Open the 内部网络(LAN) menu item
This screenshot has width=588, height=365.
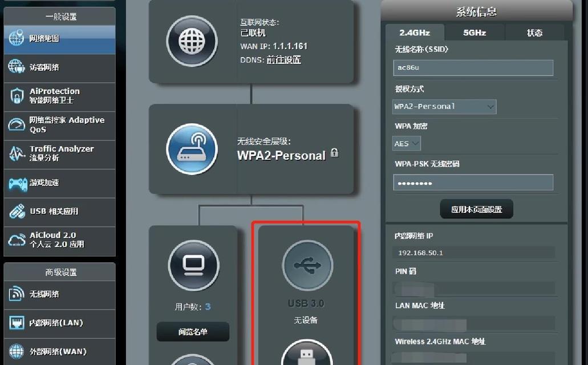[60, 324]
